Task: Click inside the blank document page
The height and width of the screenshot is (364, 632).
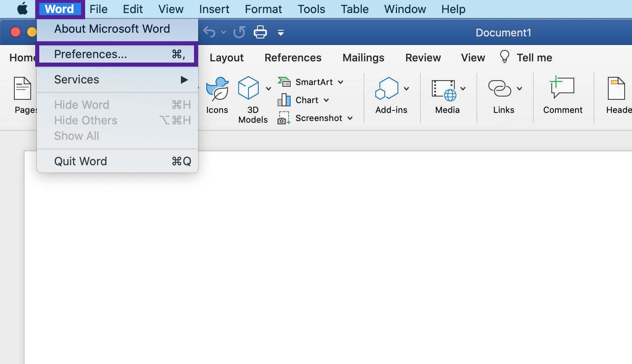Action: 327,258
